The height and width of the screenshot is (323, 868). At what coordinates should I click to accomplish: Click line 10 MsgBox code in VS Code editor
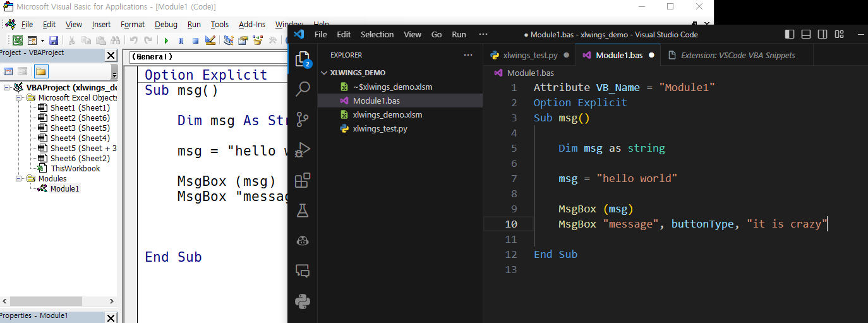693,224
